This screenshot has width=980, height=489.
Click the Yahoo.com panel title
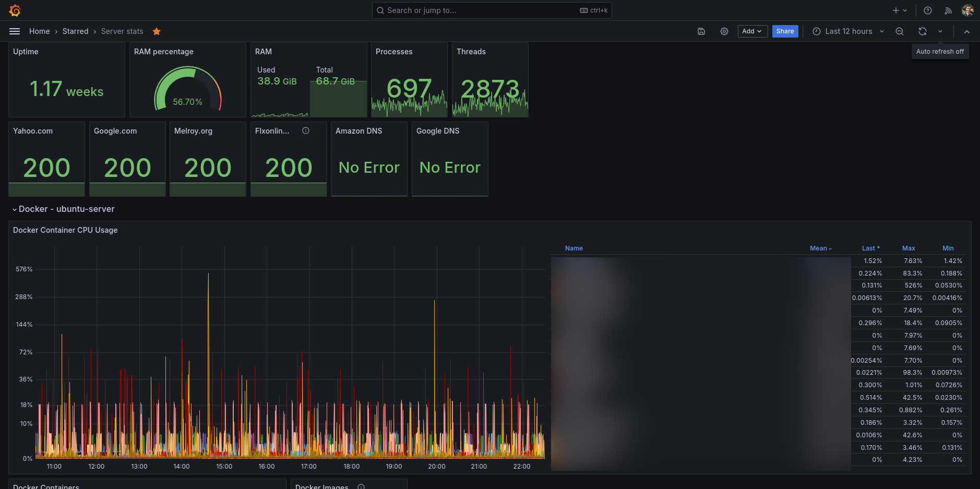[33, 131]
